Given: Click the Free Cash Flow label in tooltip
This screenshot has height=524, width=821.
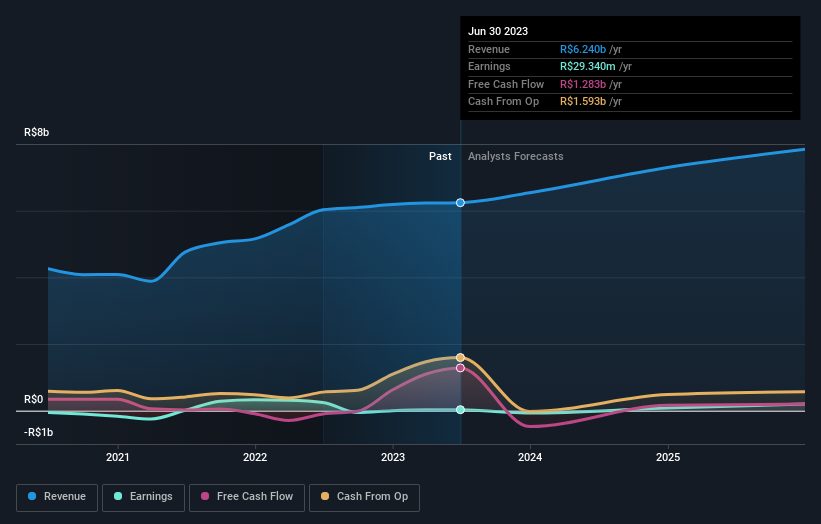Looking at the screenshot, I should point(506,84).
